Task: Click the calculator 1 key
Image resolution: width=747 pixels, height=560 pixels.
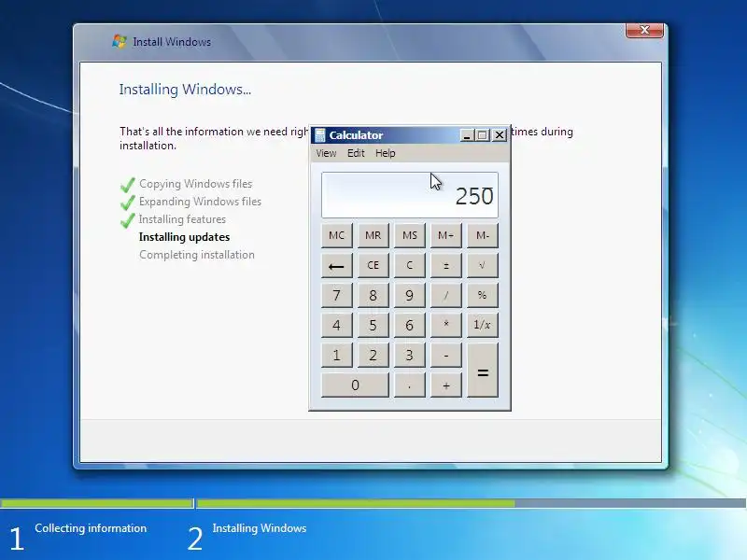Action: point(337,356)
